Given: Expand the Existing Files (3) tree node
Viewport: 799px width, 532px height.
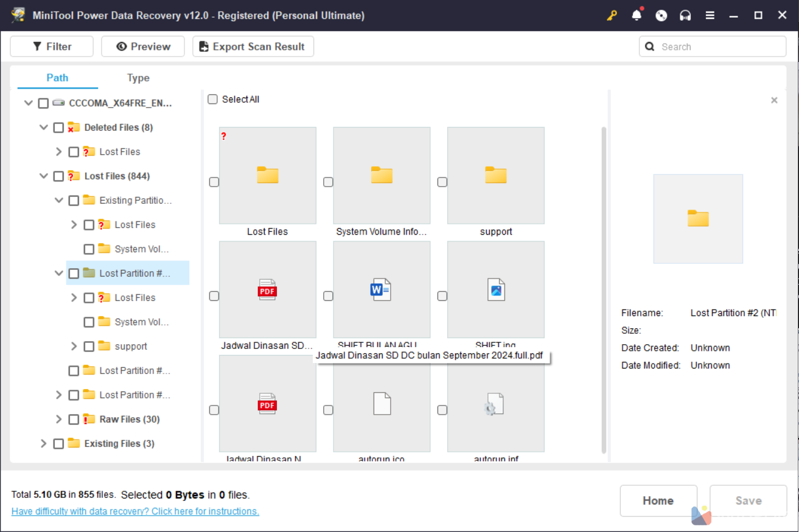Looking at the screenshot, I should (x=43, y=444).
